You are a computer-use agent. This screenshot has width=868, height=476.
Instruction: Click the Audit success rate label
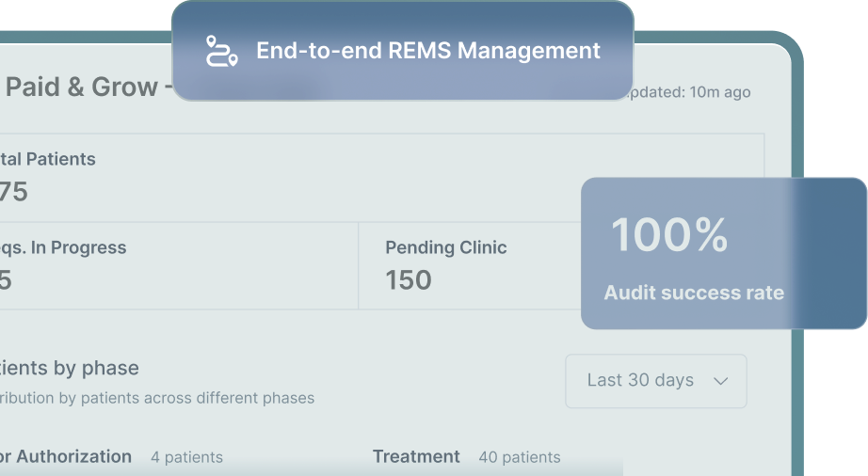point(694,293)
